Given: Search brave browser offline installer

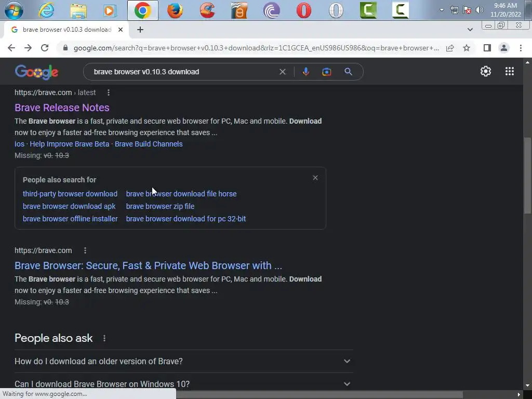Looking at the screenshot, I should [x=70, y=219].
